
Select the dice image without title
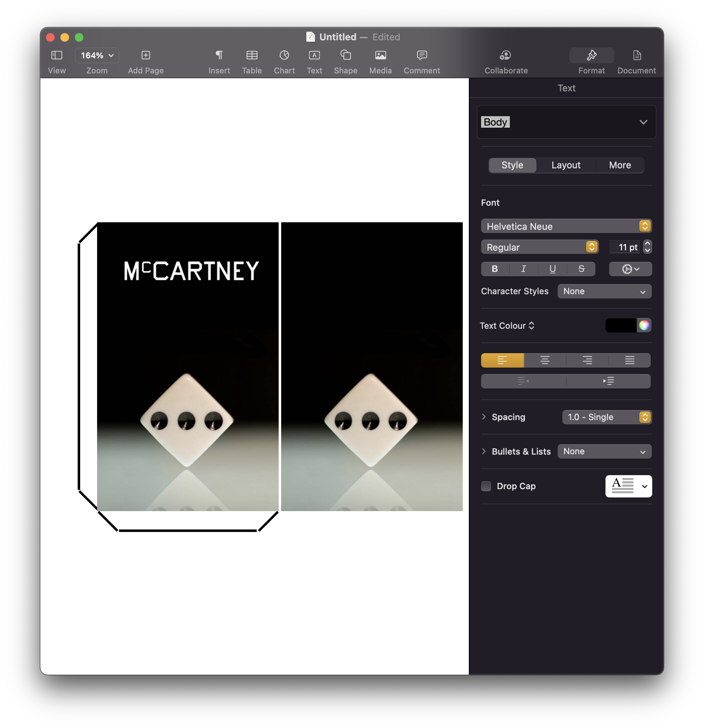pos(372,367)
